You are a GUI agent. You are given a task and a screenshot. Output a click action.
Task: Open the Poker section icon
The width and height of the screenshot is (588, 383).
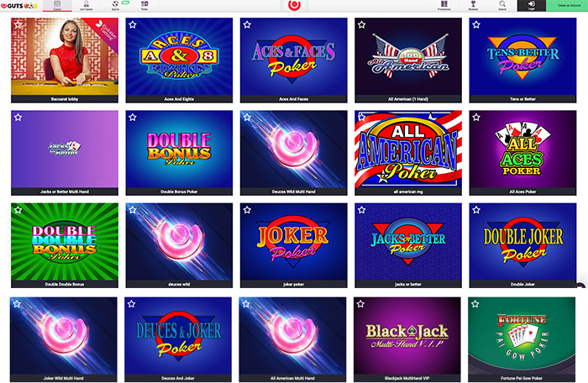144,6
